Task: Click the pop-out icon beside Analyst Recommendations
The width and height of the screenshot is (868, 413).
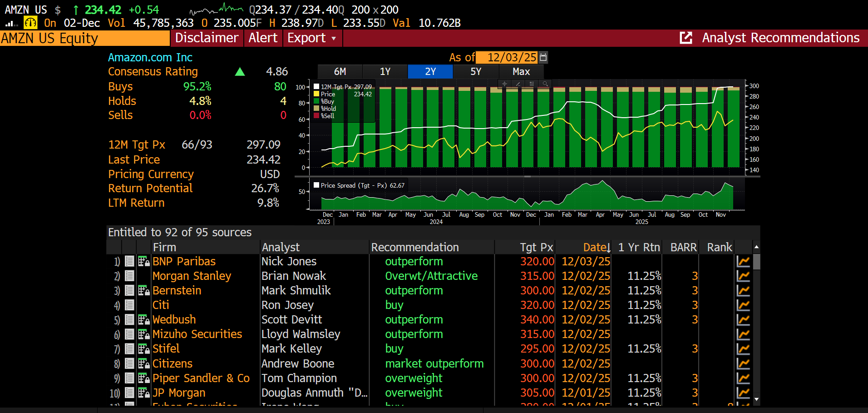Action: pos(686,38)
